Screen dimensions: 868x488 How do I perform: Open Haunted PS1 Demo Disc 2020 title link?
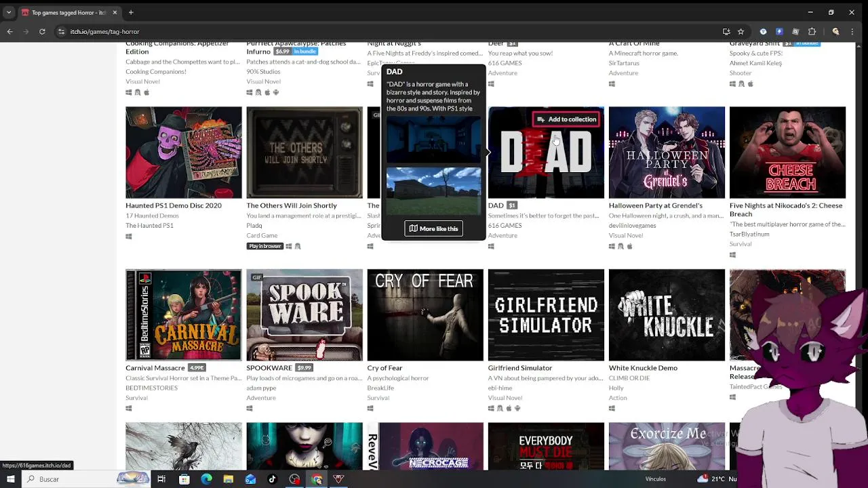pyautogui.click(x=174, y=205)
